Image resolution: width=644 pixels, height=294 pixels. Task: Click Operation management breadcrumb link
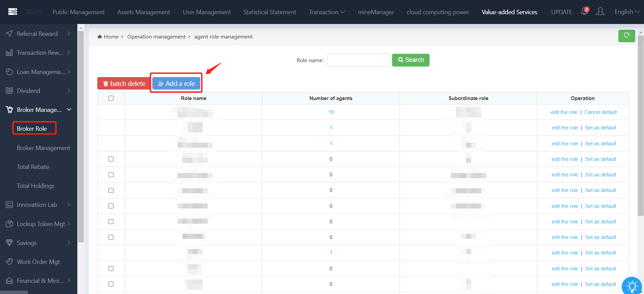point(156,36)
